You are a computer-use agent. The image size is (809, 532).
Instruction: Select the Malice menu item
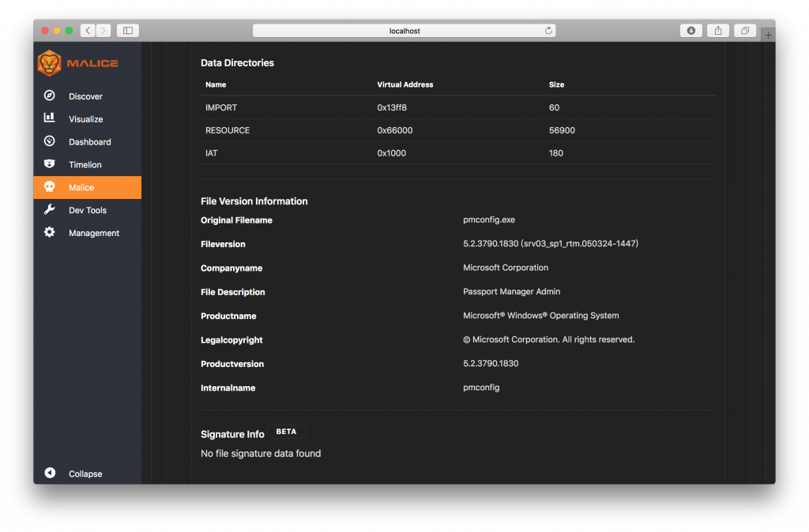(81, 187)
